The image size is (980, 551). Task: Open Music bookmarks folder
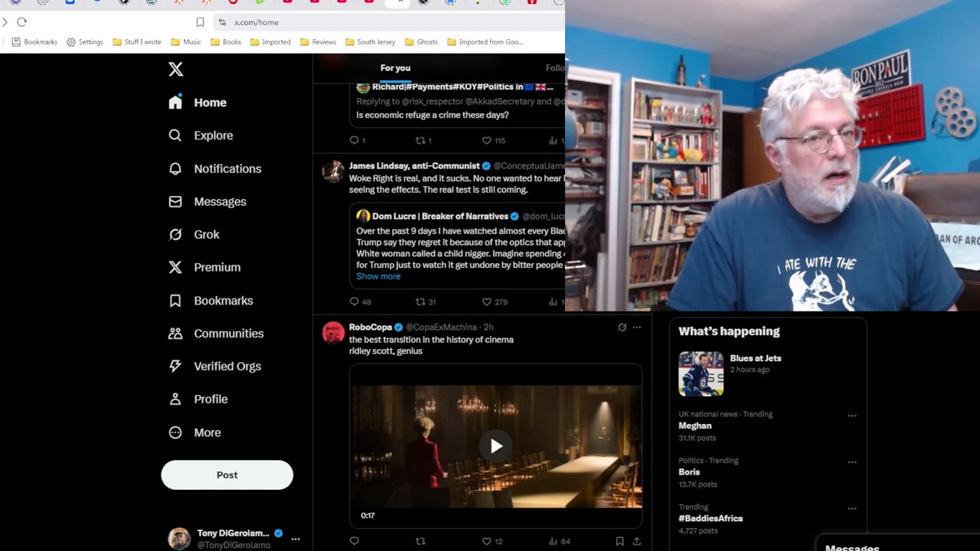click(x=186, y=42)
